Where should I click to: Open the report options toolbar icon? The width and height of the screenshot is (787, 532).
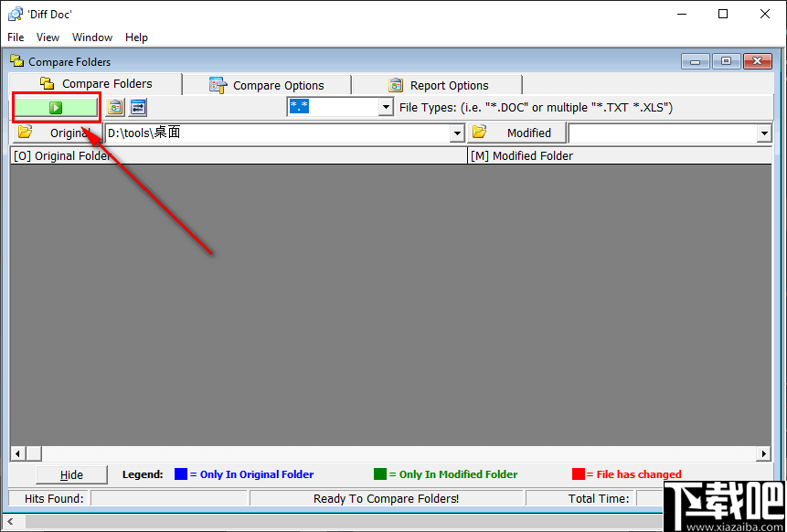click(115, 107)
